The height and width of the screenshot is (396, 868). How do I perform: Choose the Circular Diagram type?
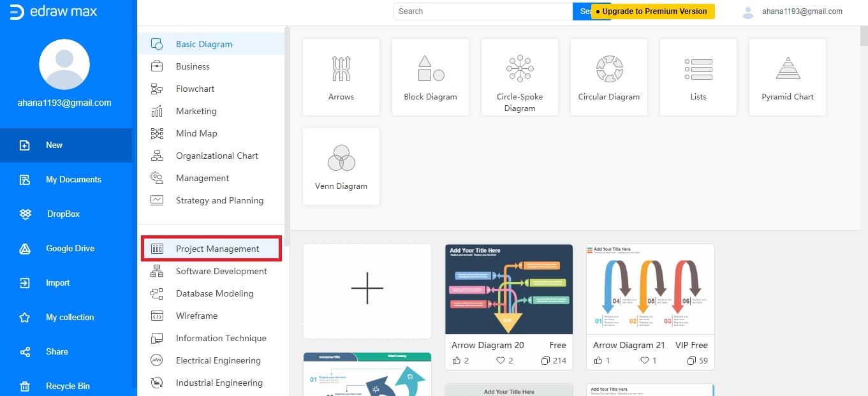[x=609, y=77]
